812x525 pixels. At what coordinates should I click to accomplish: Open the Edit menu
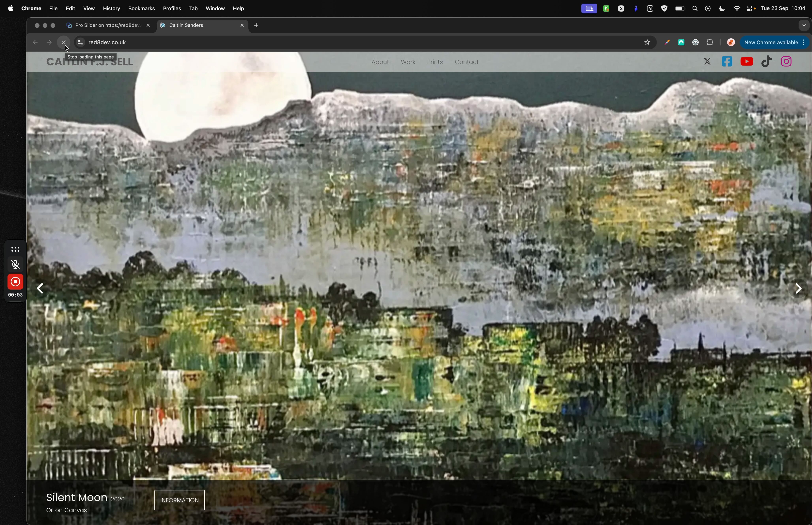[x=70, y=8]
